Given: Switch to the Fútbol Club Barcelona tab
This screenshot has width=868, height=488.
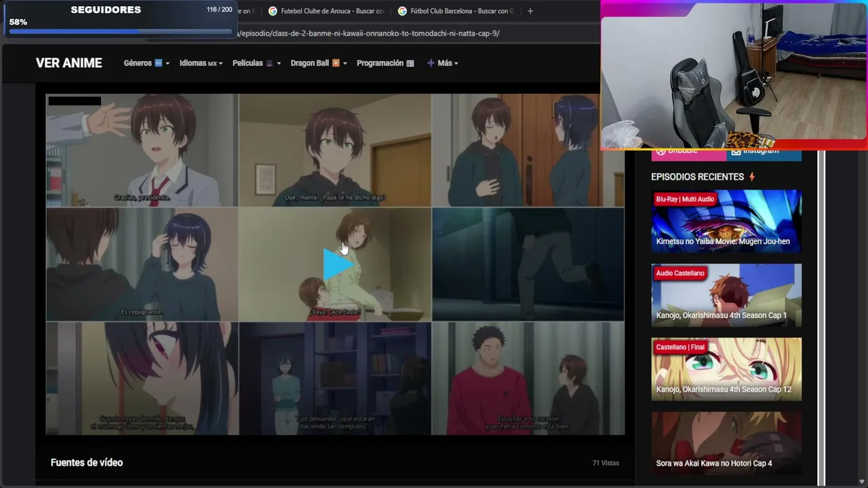Looking at the screenshot, I should tap(456, 11).
